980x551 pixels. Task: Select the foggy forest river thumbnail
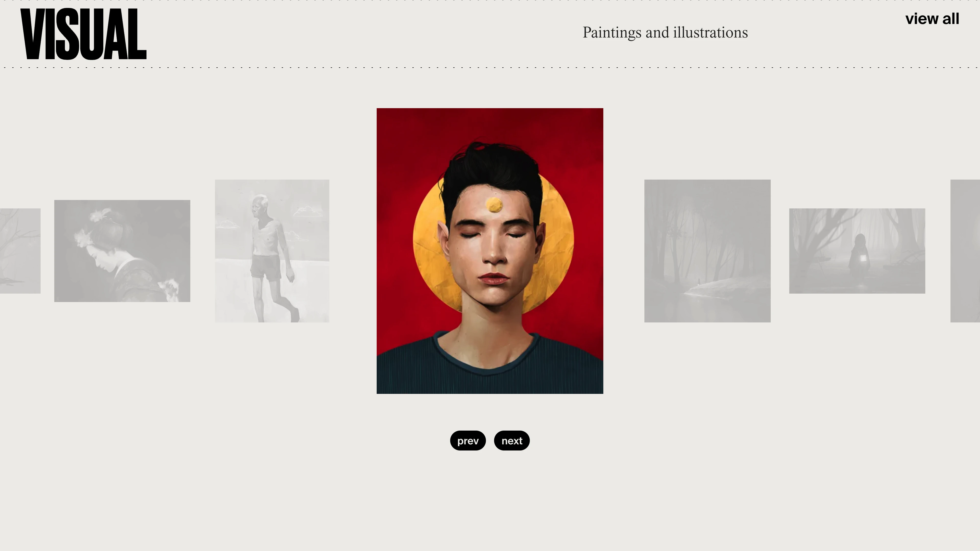(x=707, y=251)
